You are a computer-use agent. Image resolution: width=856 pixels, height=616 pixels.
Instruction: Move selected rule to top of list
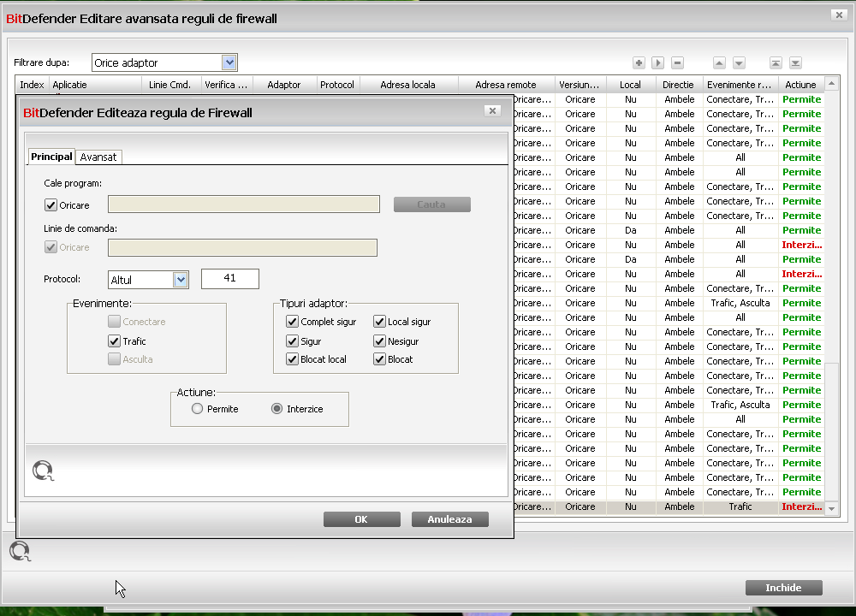pos(776,62)
